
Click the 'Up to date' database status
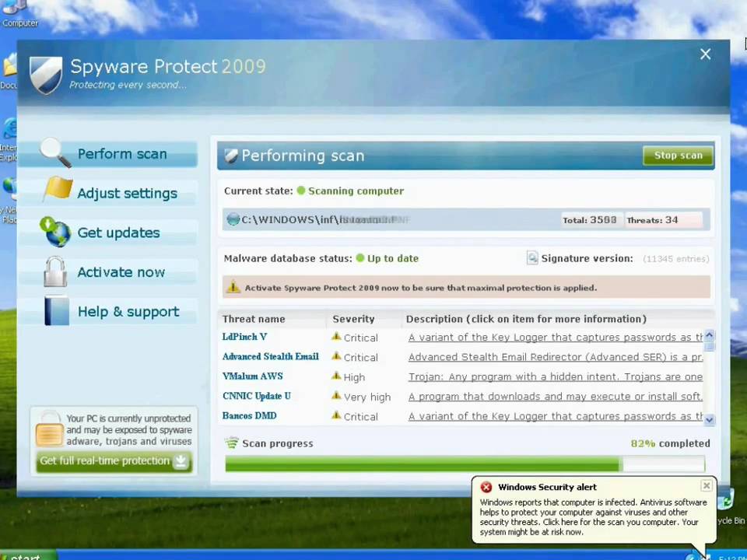(392, 258)
